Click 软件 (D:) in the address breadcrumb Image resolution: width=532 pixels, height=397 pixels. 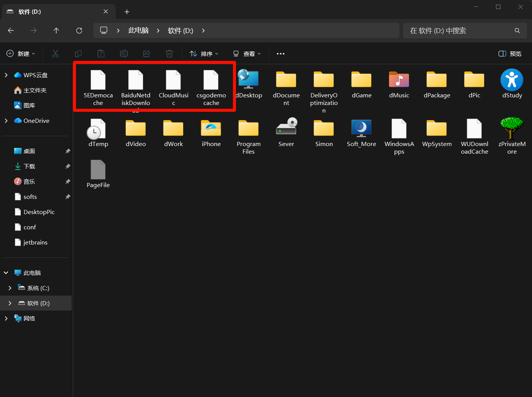click(x=180, y=30)
